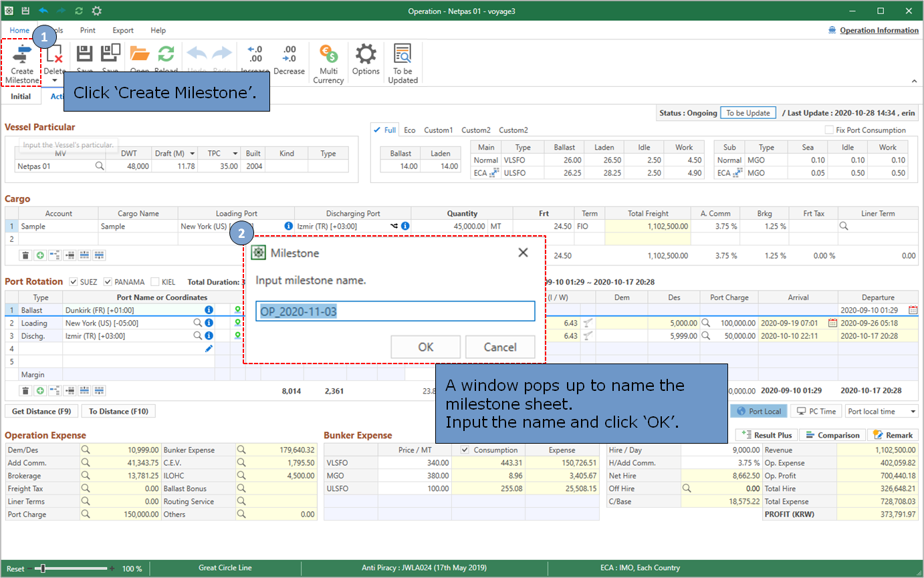The width and height of the screenshot is (924, 578).
Task: Uncheck the SUEZ checkbox
Action: 74,282
